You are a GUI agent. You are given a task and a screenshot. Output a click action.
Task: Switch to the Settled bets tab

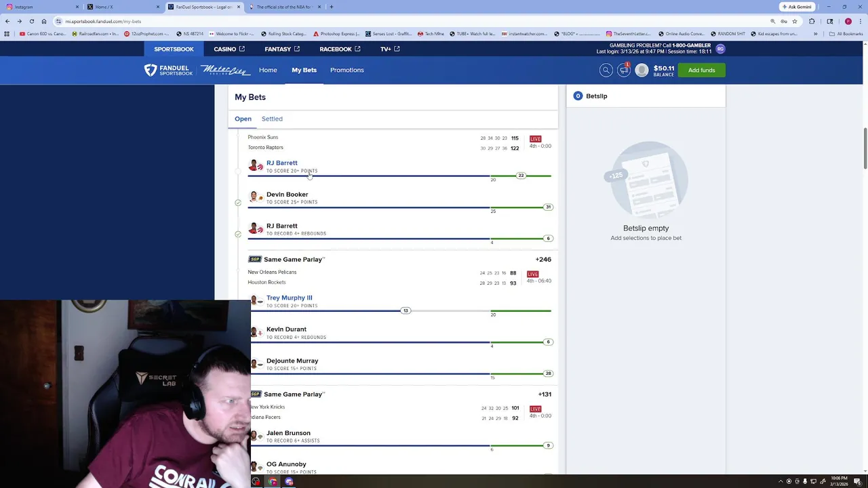(x=272, y=119)
